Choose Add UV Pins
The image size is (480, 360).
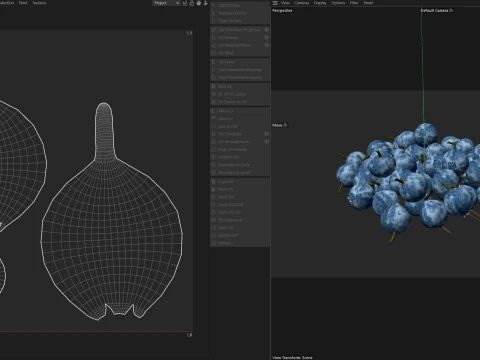tap(240, 5)
